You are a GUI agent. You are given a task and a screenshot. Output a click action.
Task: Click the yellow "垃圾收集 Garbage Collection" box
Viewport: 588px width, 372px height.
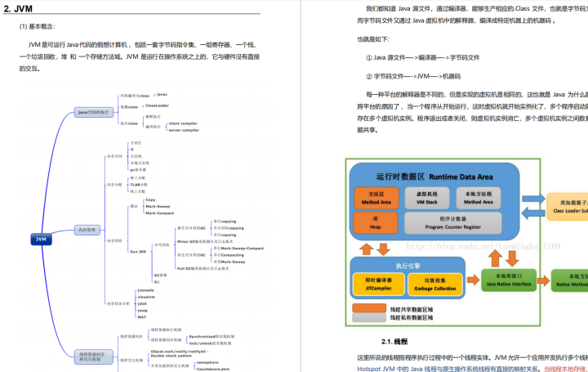[x=434, y=285]
